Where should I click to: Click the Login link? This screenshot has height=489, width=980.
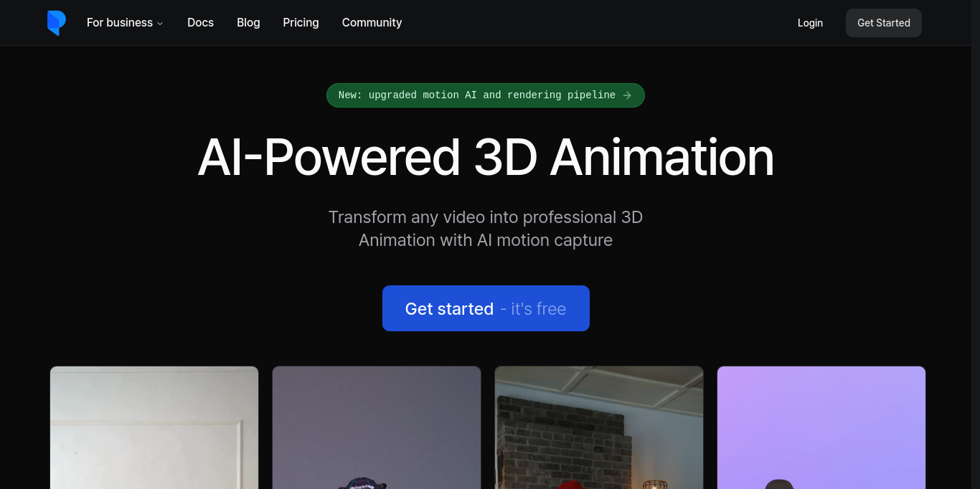(810, 23)
